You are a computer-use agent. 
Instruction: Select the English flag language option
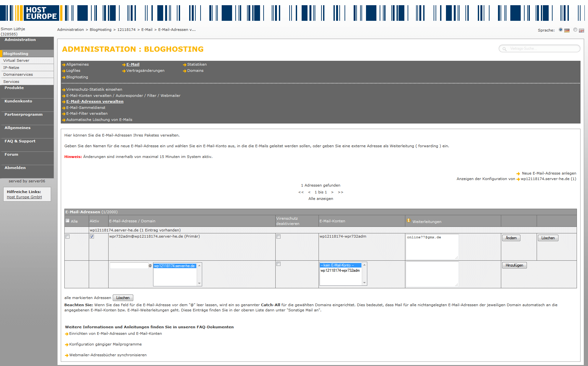(575, 30)
